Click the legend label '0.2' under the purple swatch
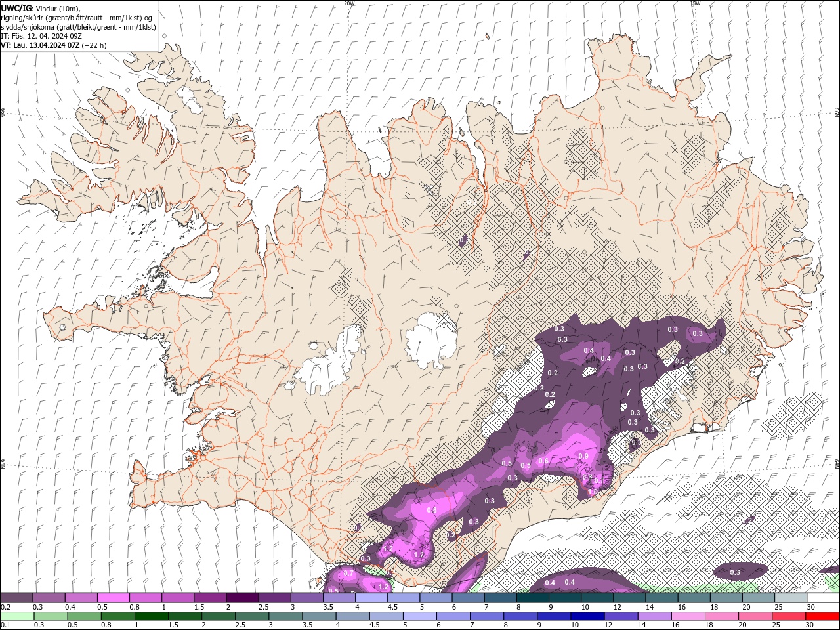 [x=6, y=607]
